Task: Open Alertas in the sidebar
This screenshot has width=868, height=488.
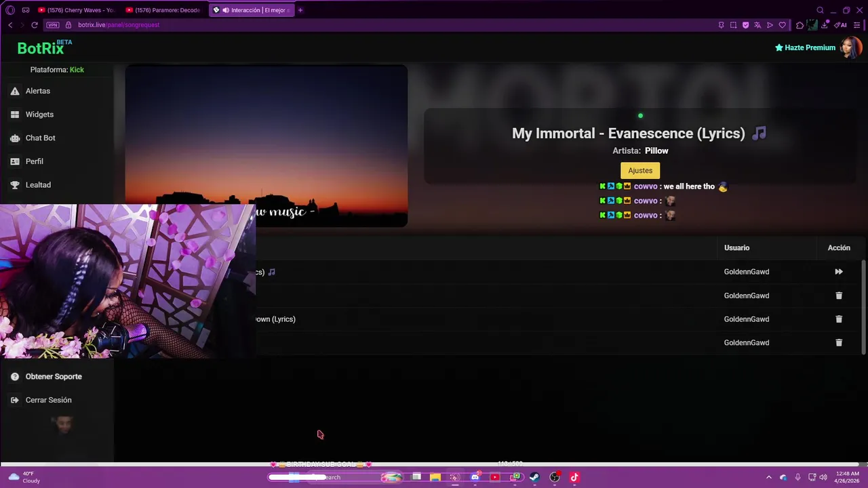Action: click(38, 91)
